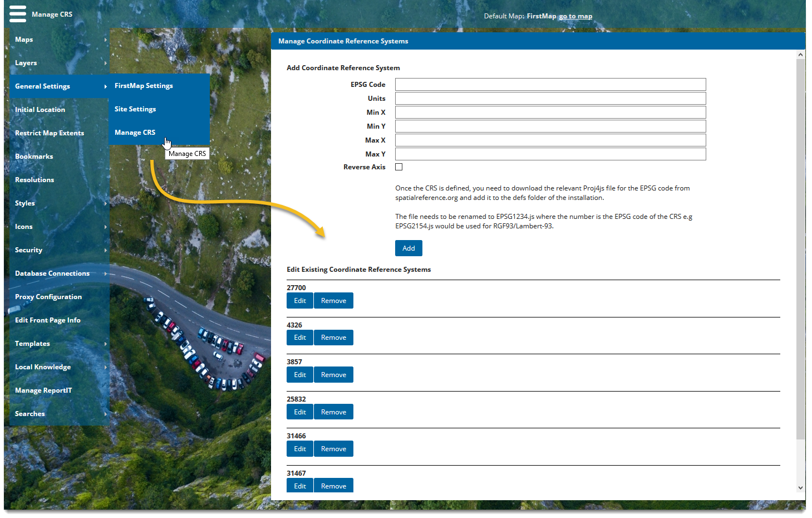Focus the Units input field
812x518 pixels.
(550, 99)
